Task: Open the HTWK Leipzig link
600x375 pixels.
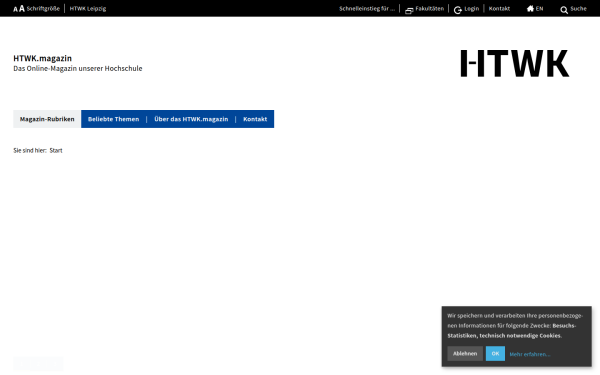Action: point(88,8)
